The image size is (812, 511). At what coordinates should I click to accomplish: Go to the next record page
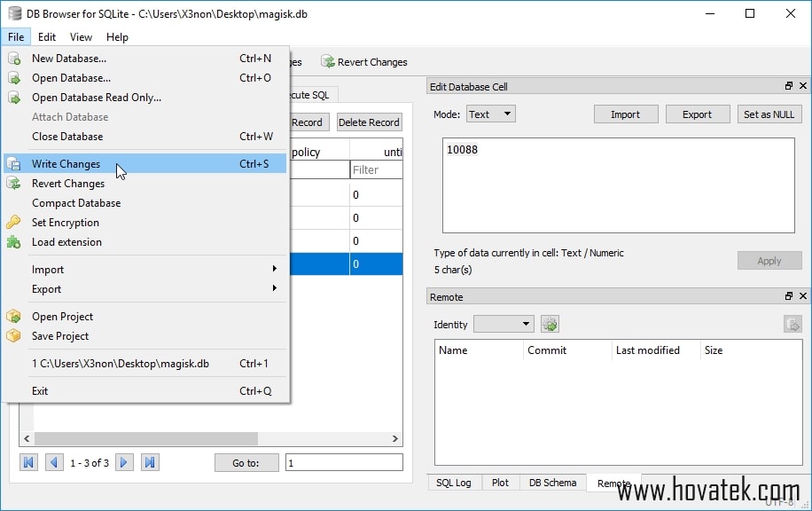pos(124,462)
